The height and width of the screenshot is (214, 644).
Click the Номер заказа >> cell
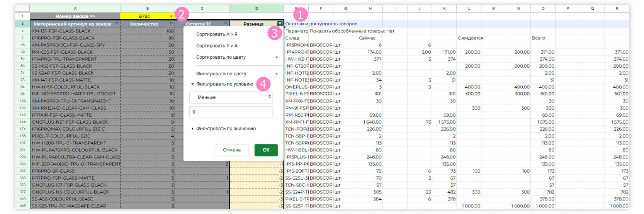[75, 16]
